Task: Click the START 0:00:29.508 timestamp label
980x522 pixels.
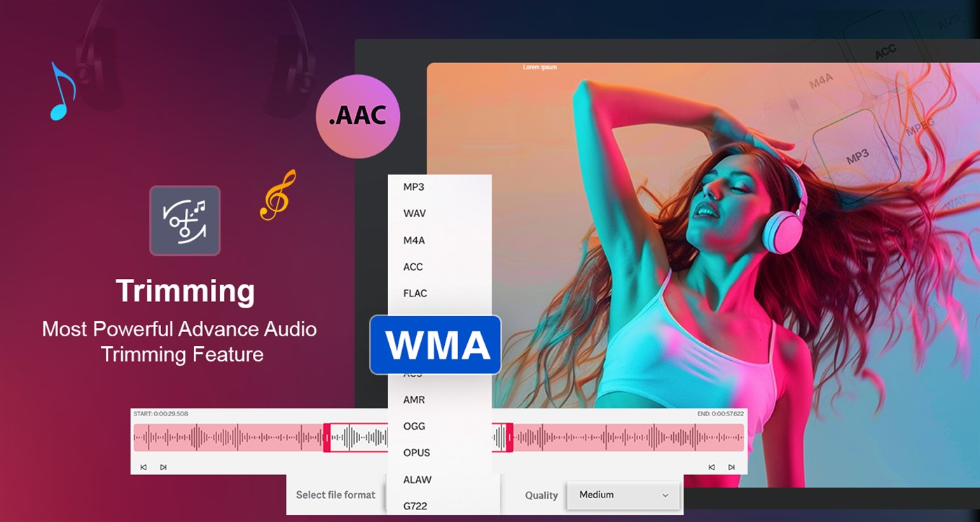Action: pos(160,413)
